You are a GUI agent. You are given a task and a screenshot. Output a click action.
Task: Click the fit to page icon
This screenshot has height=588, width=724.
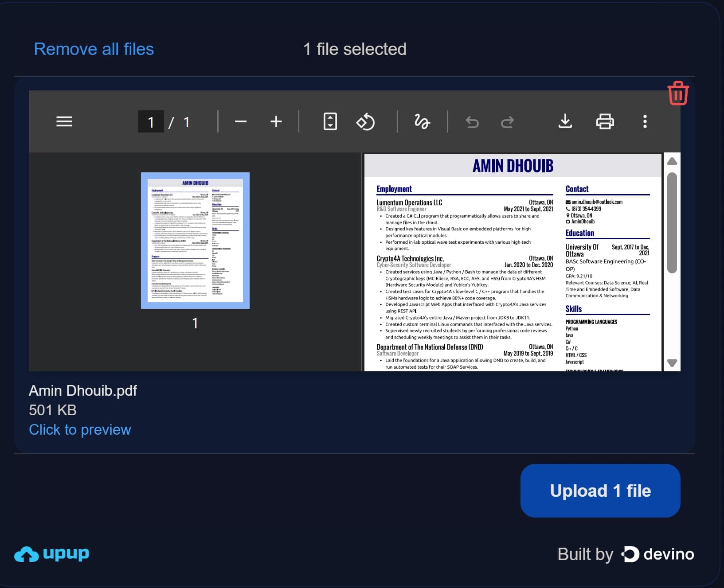330,121
